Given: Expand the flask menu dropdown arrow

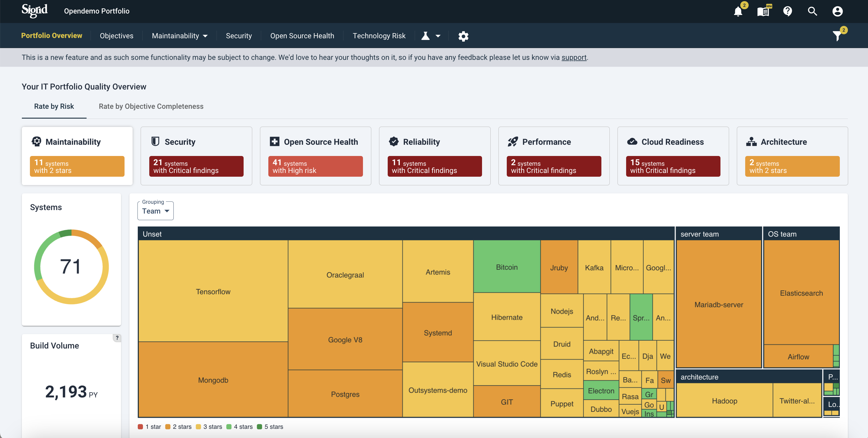Looking at the screenshot, I should point(438,36).
